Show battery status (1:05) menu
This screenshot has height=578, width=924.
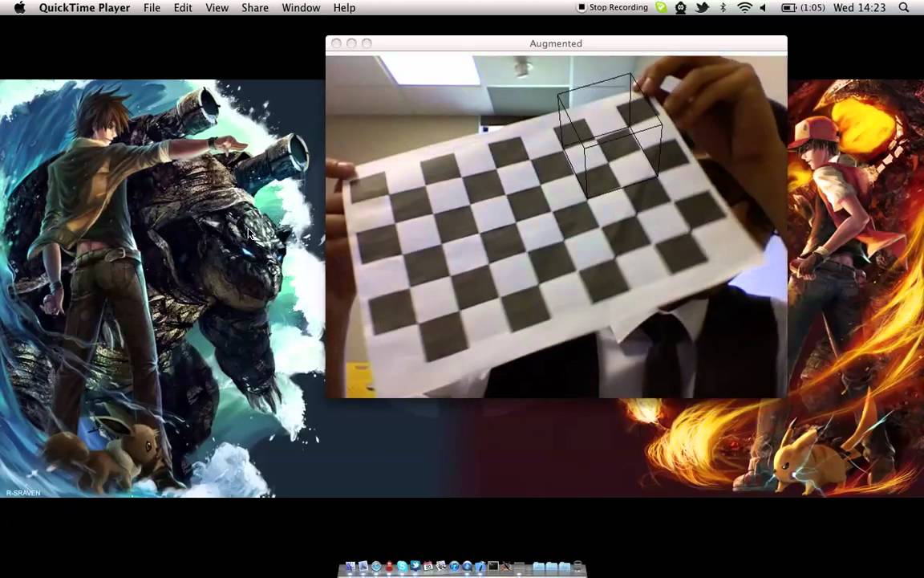coord(802,8)
